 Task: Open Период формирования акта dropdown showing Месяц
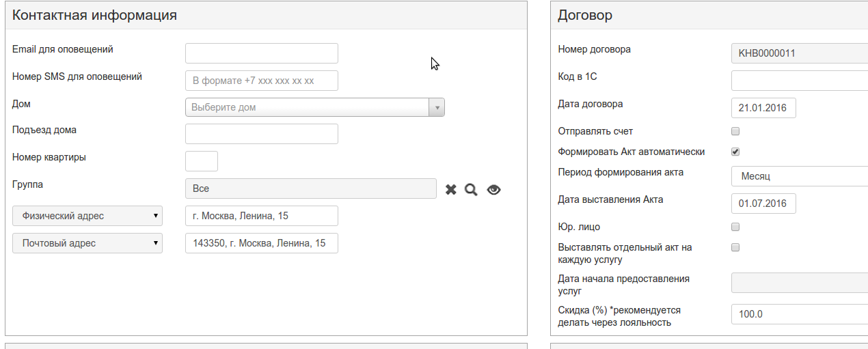pos(798,176)
